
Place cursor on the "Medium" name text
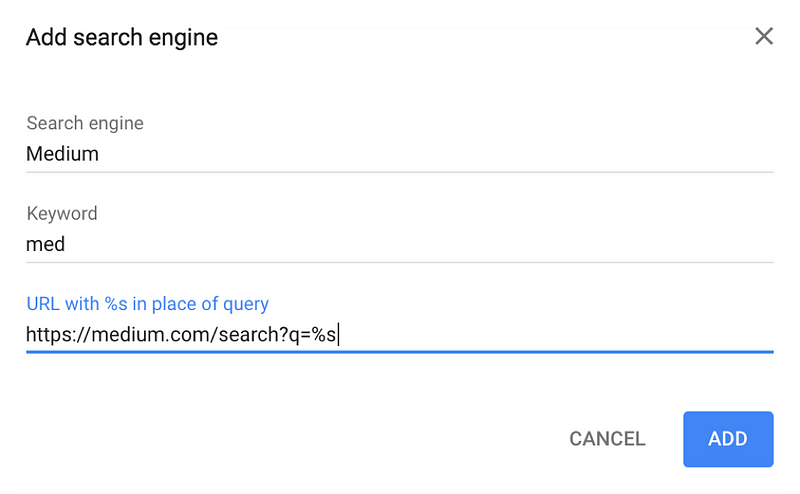62,154
